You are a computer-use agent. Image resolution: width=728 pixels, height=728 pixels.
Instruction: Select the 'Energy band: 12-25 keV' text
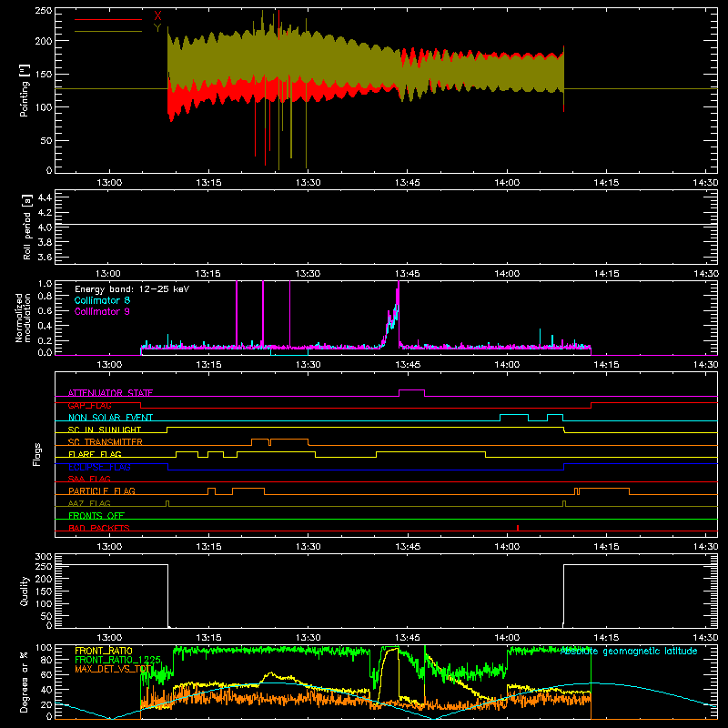click(x=132, y=289)
